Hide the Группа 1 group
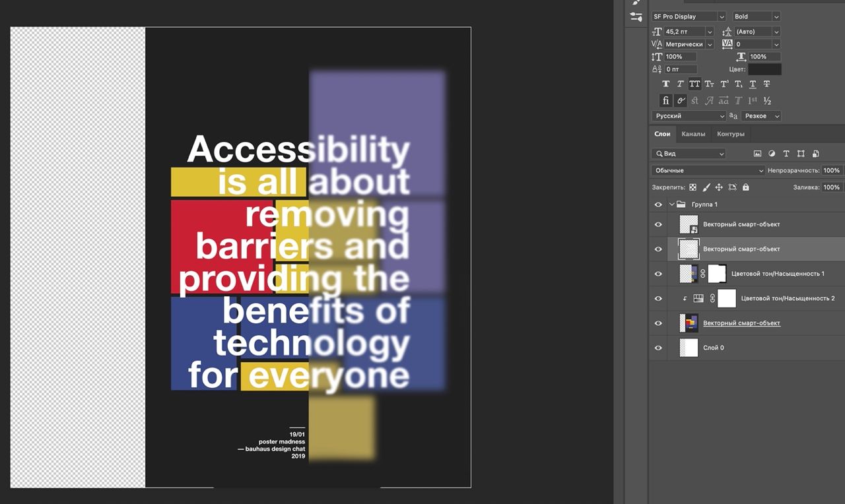The image size is (845, 504). tap(658, 205)
